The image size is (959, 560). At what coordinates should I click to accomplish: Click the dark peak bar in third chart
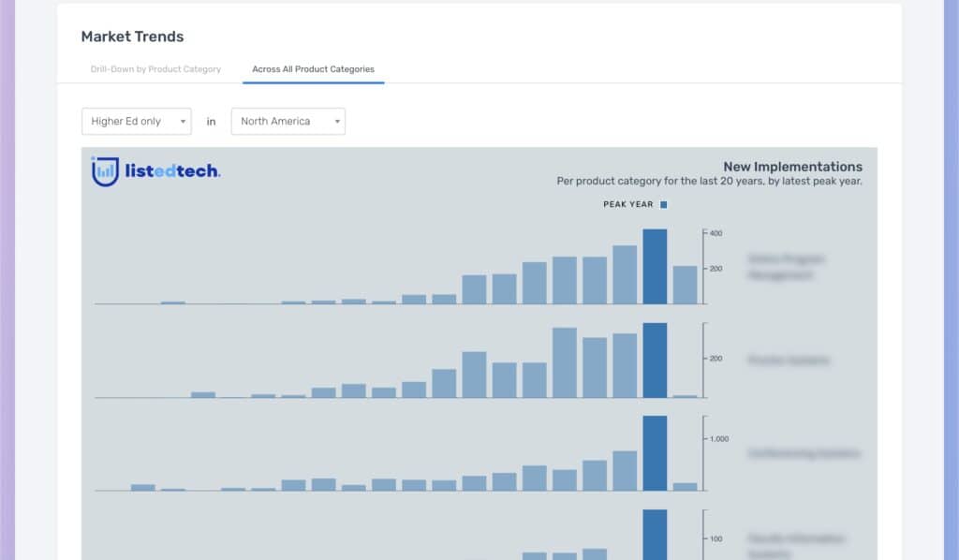[655, 453]
